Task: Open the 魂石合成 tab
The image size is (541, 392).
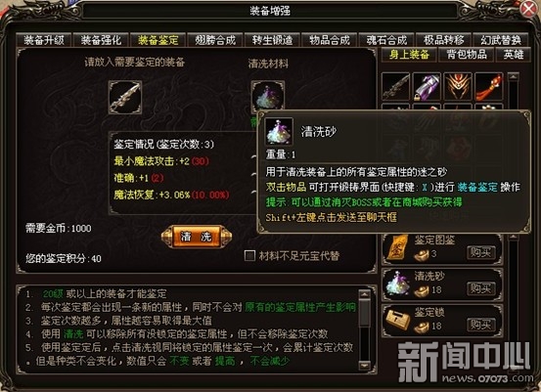Action: 386,40
